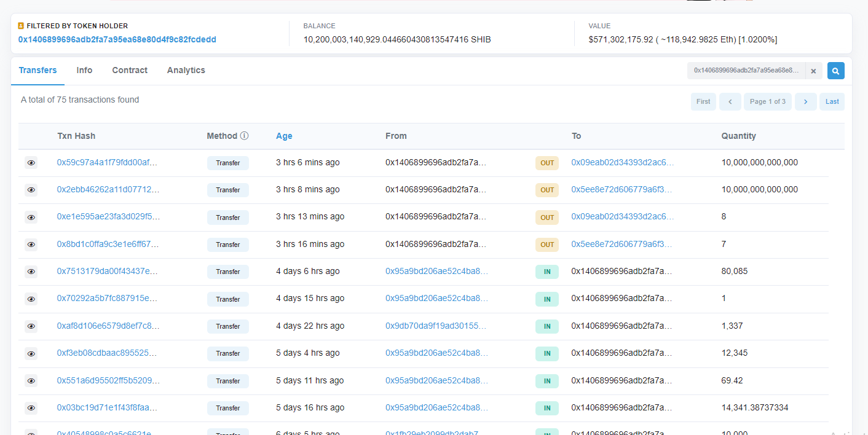
Task: Open sender 0x95a9bd206ae52c4ba8 in 4 days 15 hrs row
Action: [x=437, y=299]
